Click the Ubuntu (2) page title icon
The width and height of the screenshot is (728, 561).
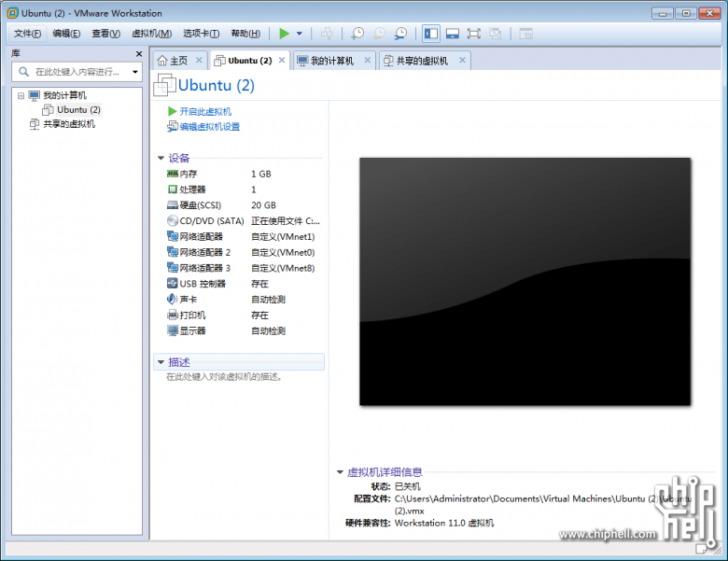point(164,85)
